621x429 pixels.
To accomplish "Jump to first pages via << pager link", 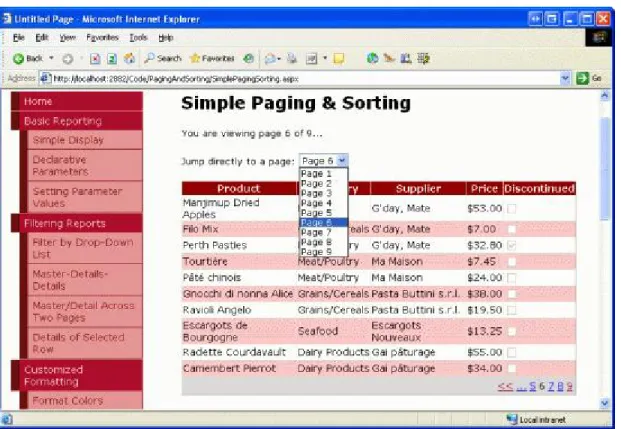I will (505, 386).
